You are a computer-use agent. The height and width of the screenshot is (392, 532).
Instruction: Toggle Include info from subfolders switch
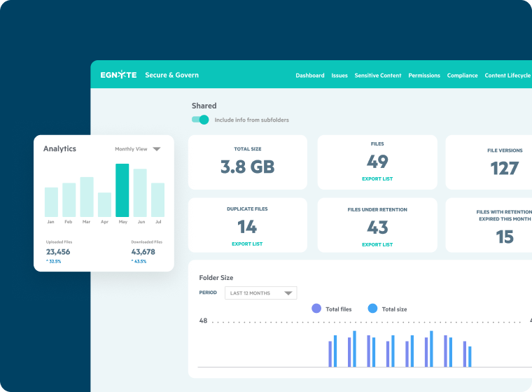200,120
